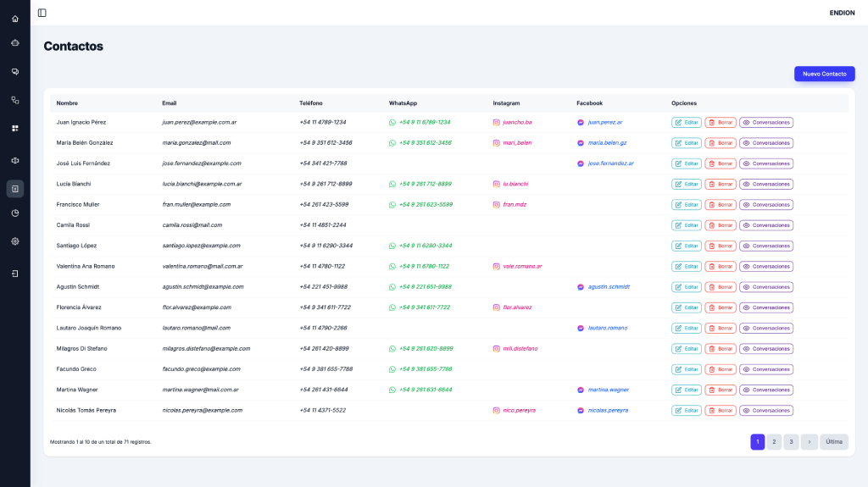
Task: Click the settings gear in sidebar
Action: click(15, 241)
